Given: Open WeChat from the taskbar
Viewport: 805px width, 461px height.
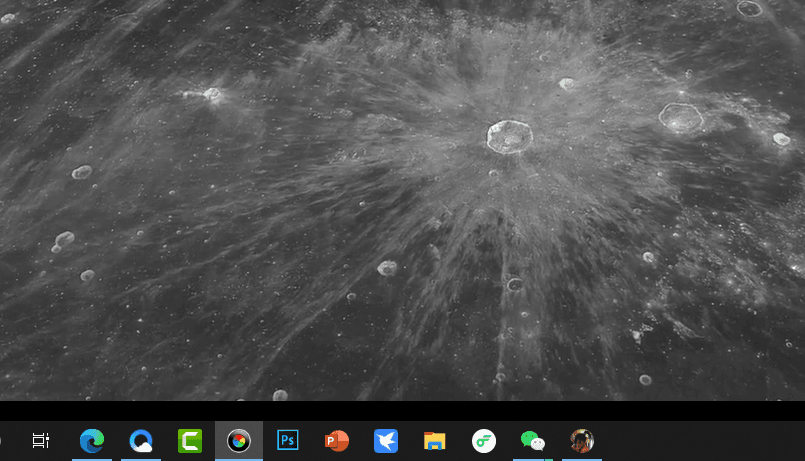Looking at the screenshot, I should [532, 440].
